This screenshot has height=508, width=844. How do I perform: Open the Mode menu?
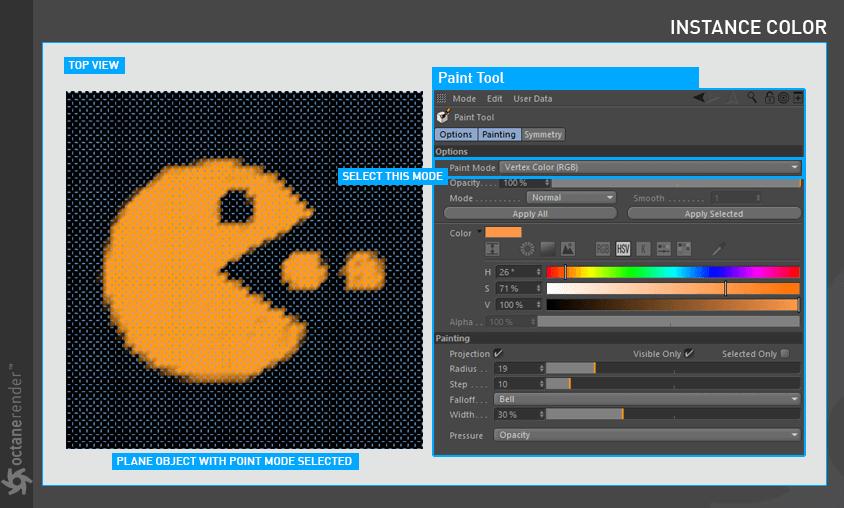click(464, 98)
